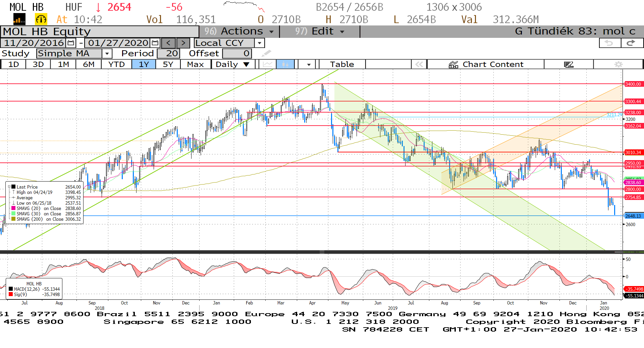This screenshot has width=644, height=348.
Task: Click the Table button
Action: click(x=342, y=64)
